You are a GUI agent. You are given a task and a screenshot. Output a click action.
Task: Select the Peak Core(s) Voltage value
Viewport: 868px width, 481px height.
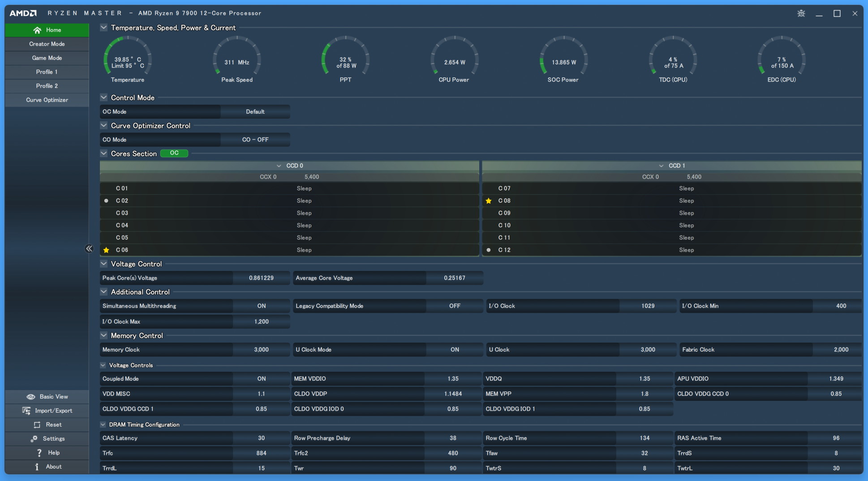pyautogui.click(x=262, y=278)
